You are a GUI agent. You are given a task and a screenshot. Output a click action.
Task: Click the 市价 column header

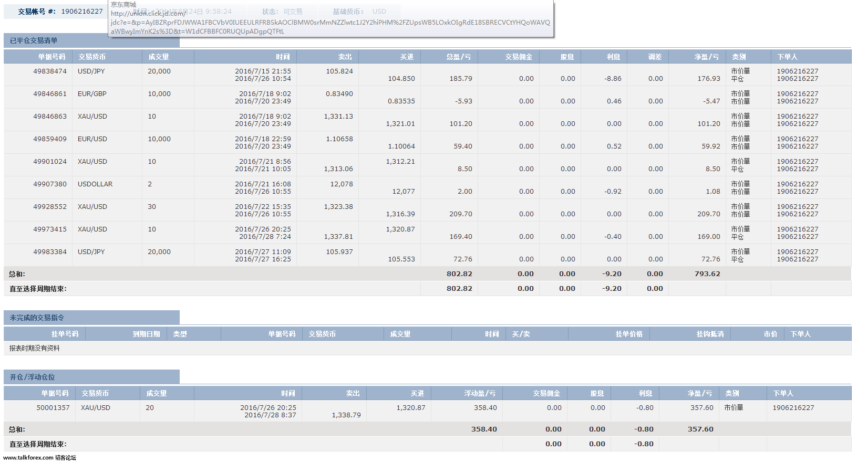click(770, 334)
